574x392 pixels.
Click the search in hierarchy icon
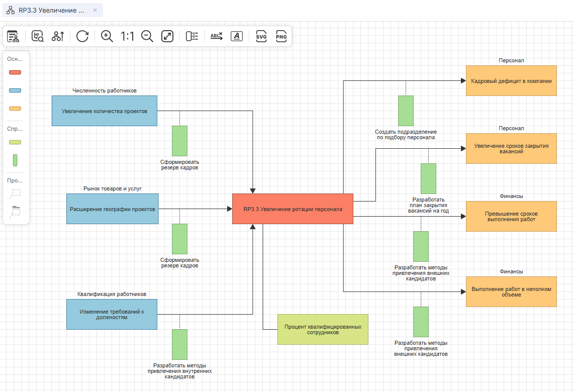coord(38,36)
